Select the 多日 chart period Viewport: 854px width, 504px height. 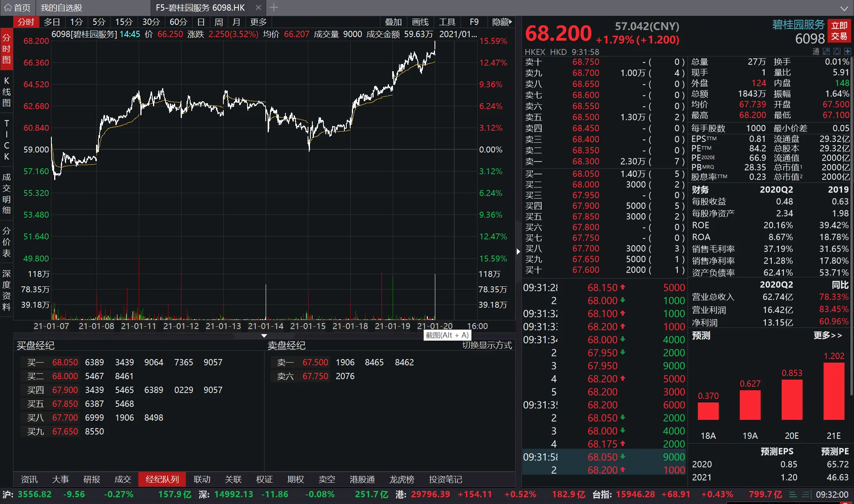coord(52,22)
